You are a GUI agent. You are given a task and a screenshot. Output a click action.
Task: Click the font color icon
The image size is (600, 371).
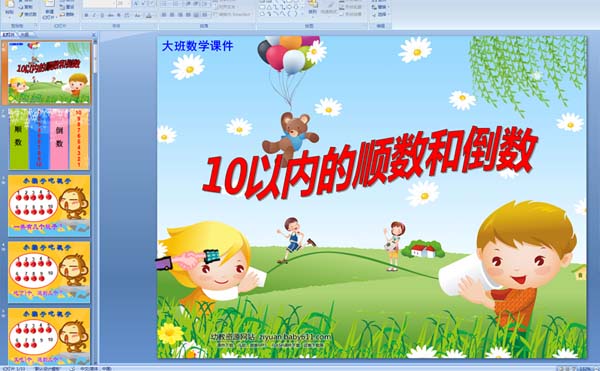click(149, 15)
